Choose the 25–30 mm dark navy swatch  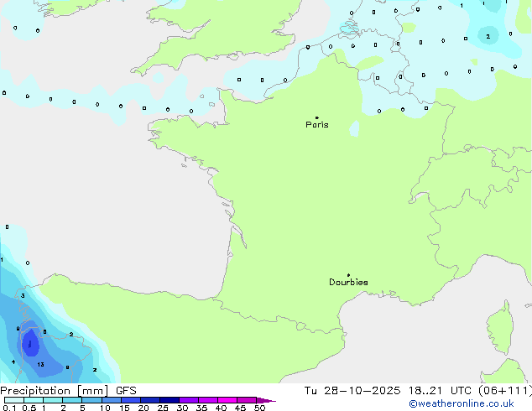point(170,400)
